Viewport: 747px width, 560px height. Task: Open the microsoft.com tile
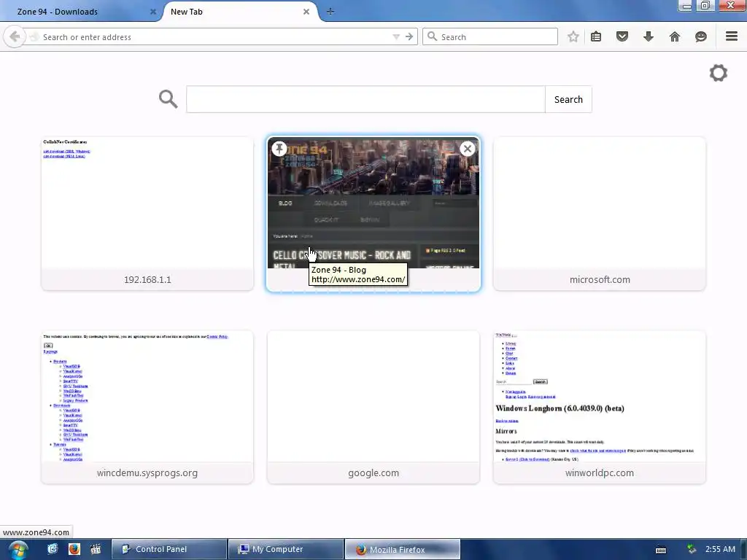(600, 214)
